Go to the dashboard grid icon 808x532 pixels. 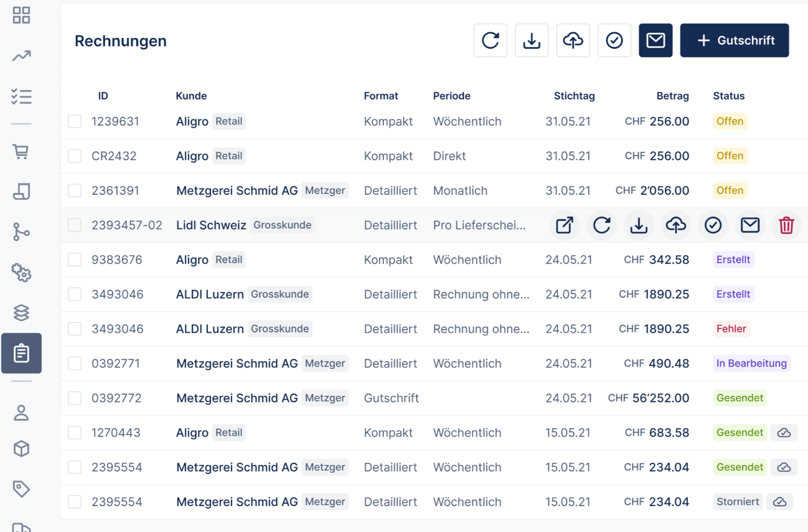tap(21, 16)
